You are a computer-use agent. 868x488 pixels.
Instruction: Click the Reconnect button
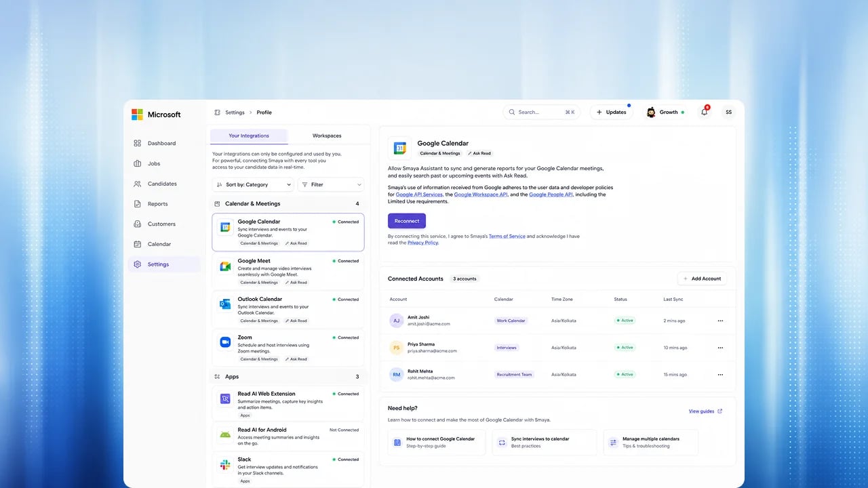point(407,221)
